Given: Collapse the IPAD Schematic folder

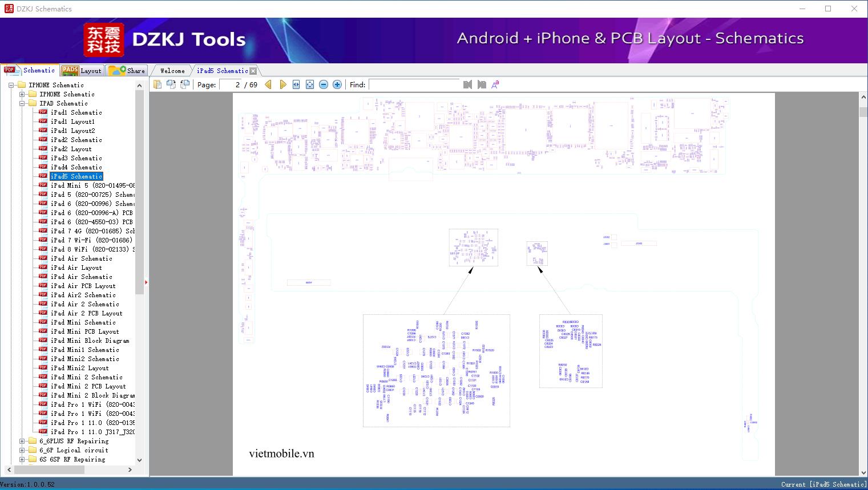Looking at the screenshot, I should [x=22, y=103].
